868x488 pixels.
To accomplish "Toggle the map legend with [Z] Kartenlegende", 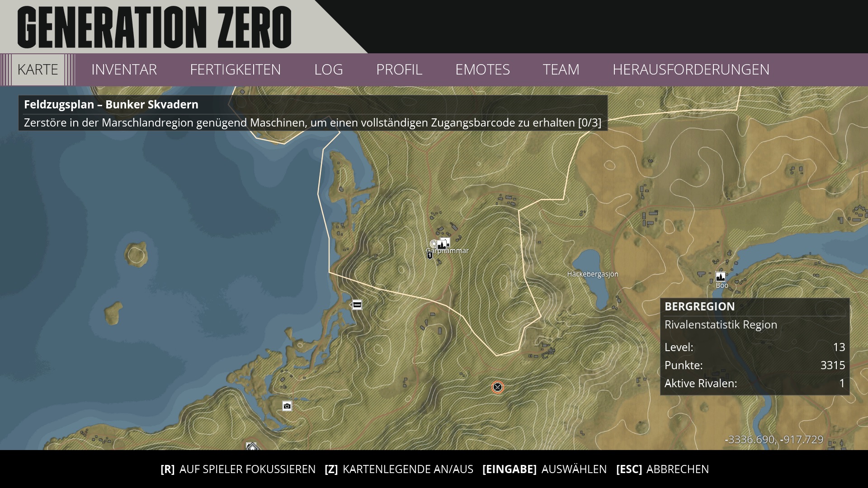I will 399,469.
